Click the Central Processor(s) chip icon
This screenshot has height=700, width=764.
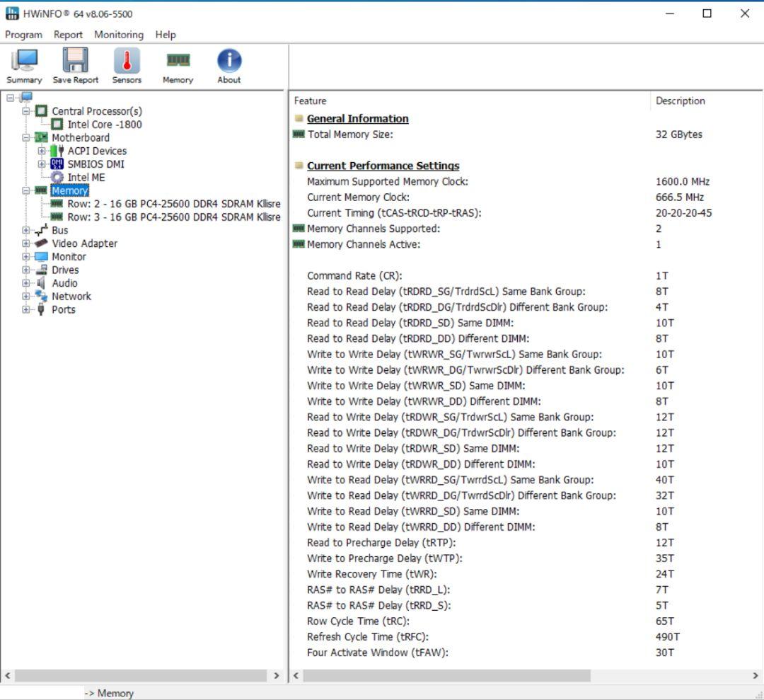coord(42,111)
